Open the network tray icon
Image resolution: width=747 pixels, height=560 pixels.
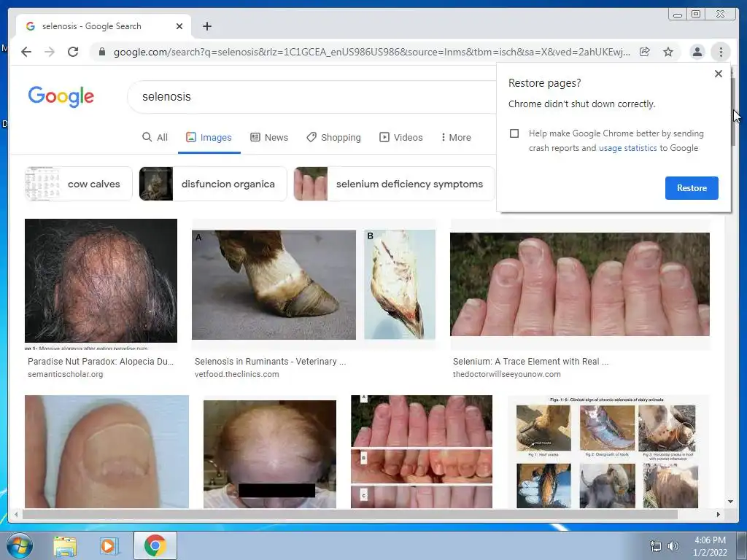tap(656, 546)
